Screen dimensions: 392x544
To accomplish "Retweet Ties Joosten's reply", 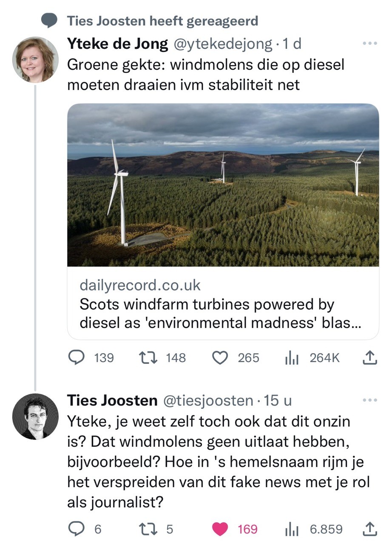I will pyautogui.click(x=148, y=529).
